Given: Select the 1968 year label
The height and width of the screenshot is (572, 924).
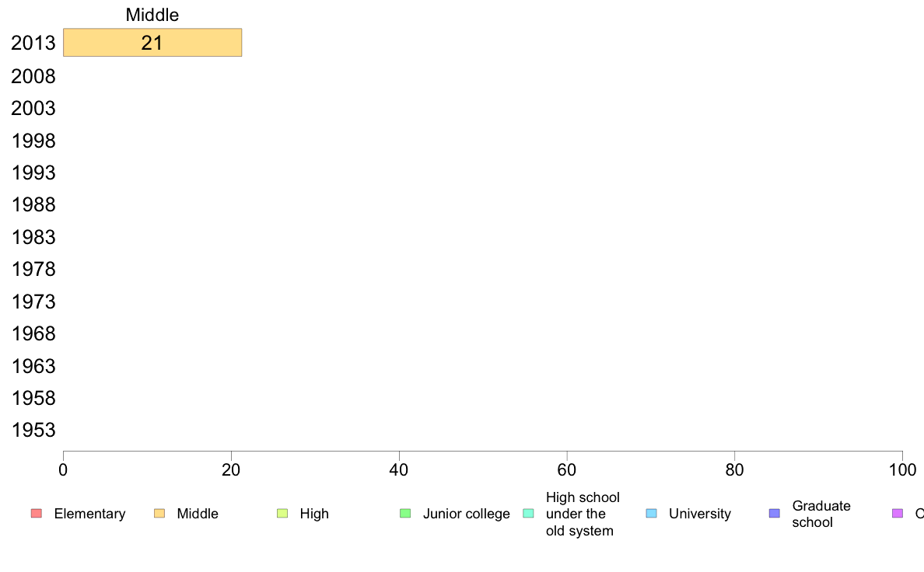Looking at the screenshot, I should tap(33, 333).
